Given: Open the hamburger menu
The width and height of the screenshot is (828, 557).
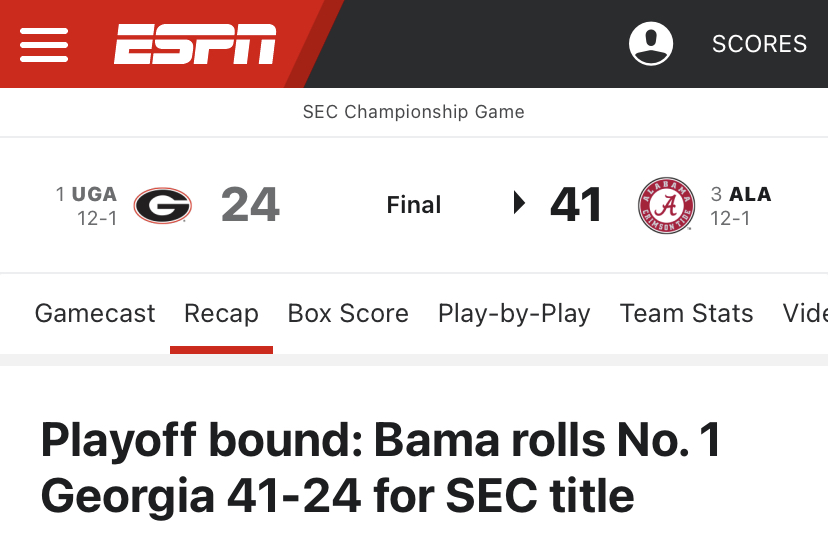Looking at the screenshot, I should click(x=44, y=44).
